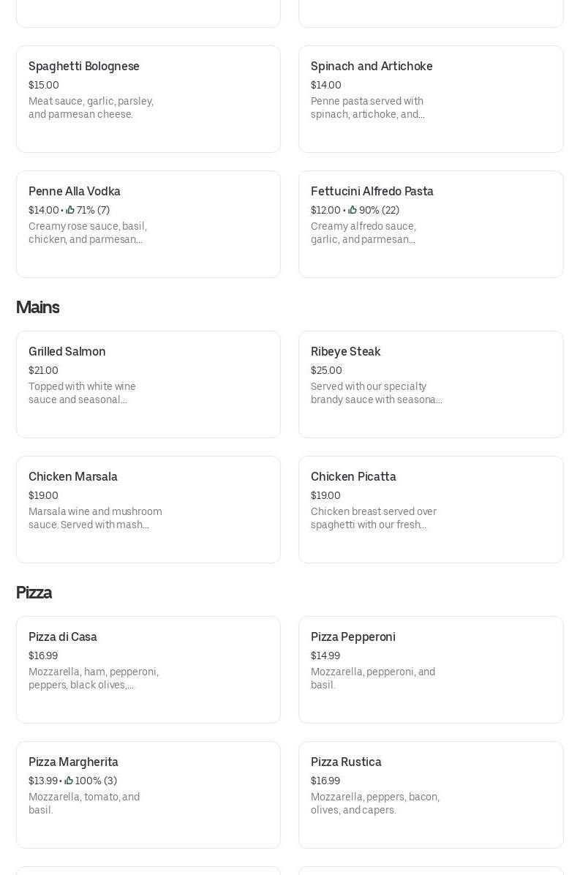Open Chicken Picatta details
This screenshot has width=588, height=875.
[x=431, y=509]
